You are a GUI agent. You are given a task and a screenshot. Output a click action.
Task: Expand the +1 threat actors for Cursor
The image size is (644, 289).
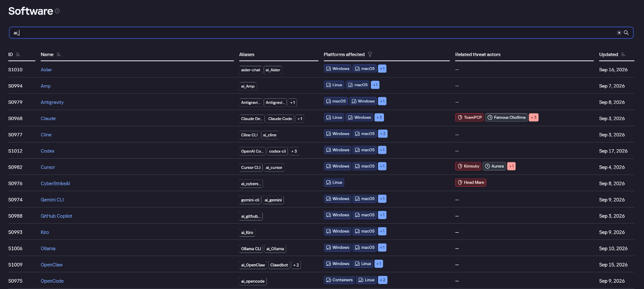[512, 166]
